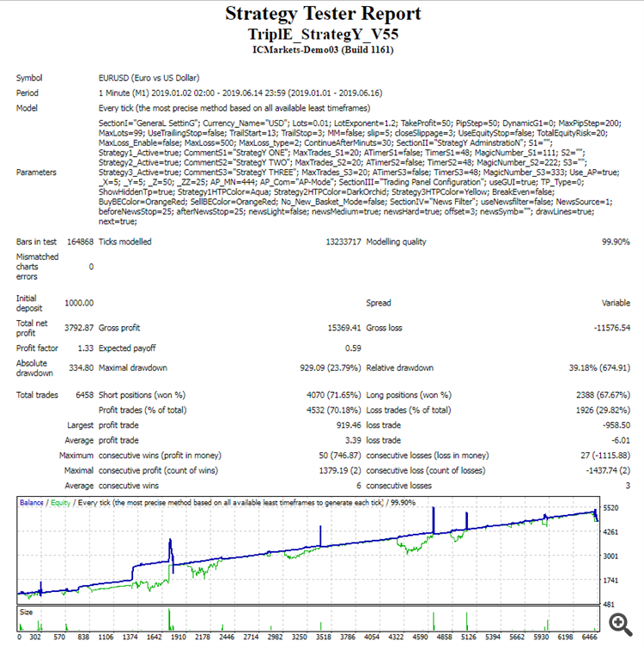Select the EURUSD symbol value
The width and height of the screenshot is (644, 647).
point(149,78)
